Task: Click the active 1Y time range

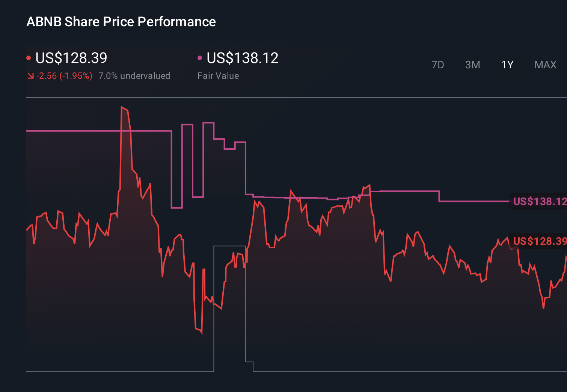Action: (507, 65)
